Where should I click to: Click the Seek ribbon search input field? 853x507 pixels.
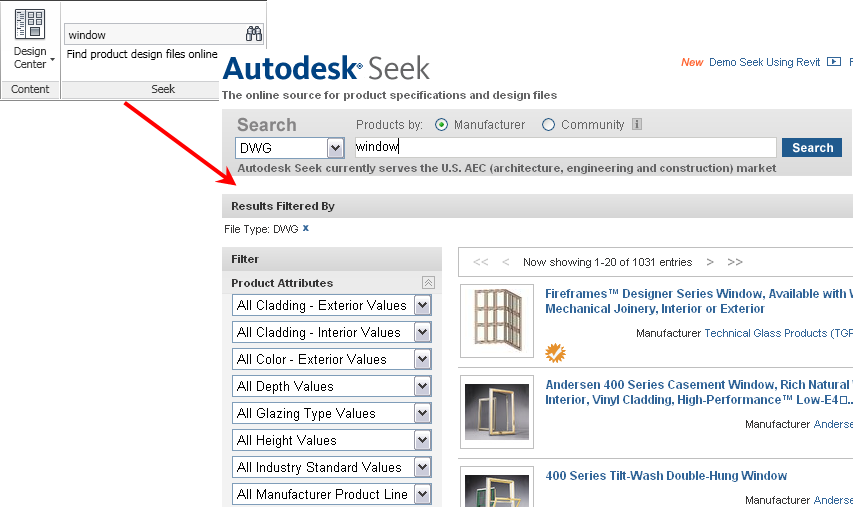pyautogui.click(x=154, y=34)
